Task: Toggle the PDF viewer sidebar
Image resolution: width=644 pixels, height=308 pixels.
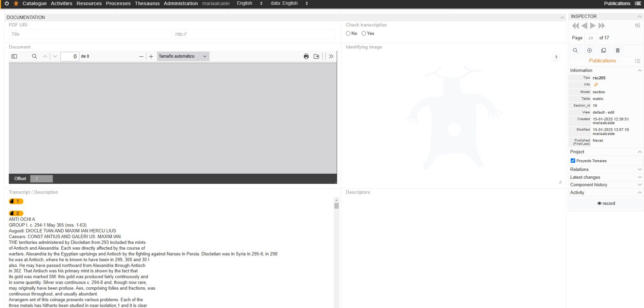Action: (x=14, y=56)
